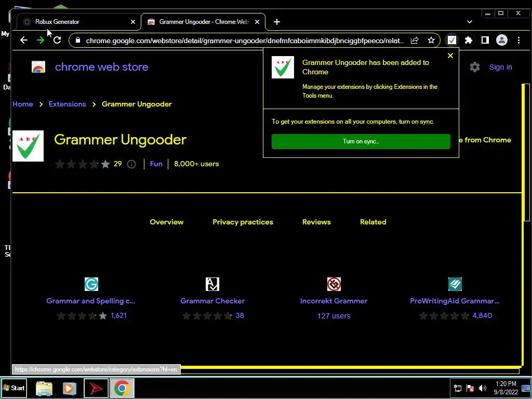532x399 pixels.
Task: Go back using the browser back arrow
Action: click(x=24, y=41)
